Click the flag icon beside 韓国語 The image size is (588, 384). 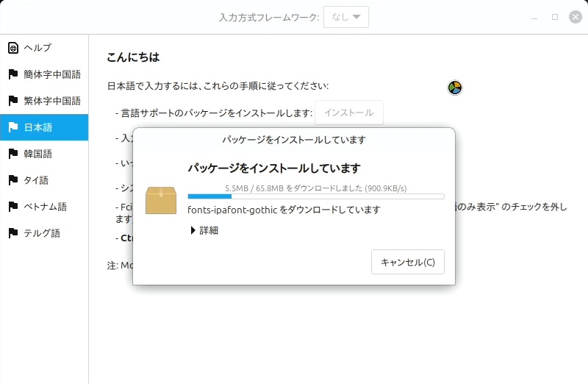[x=12, y=154]
